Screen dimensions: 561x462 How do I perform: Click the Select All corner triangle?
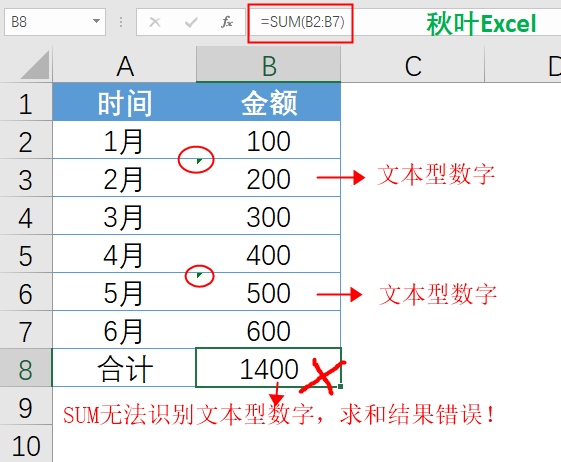(35, 65)
